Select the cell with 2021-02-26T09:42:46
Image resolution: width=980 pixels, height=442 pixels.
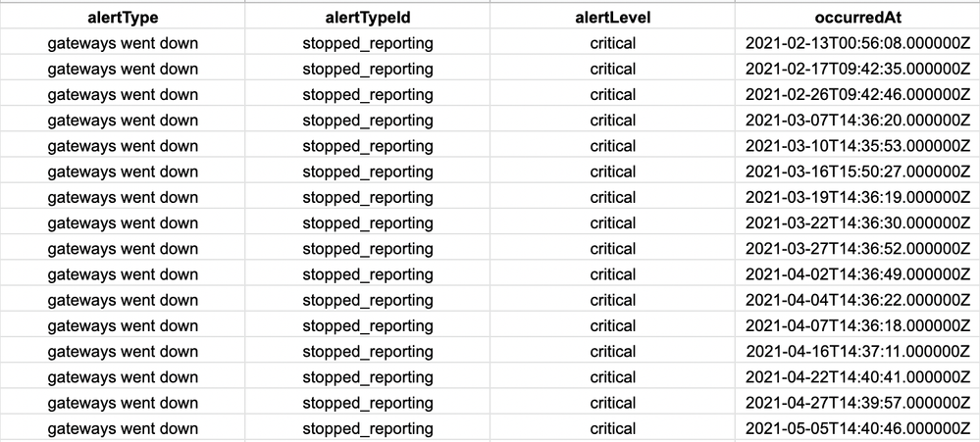856,95
